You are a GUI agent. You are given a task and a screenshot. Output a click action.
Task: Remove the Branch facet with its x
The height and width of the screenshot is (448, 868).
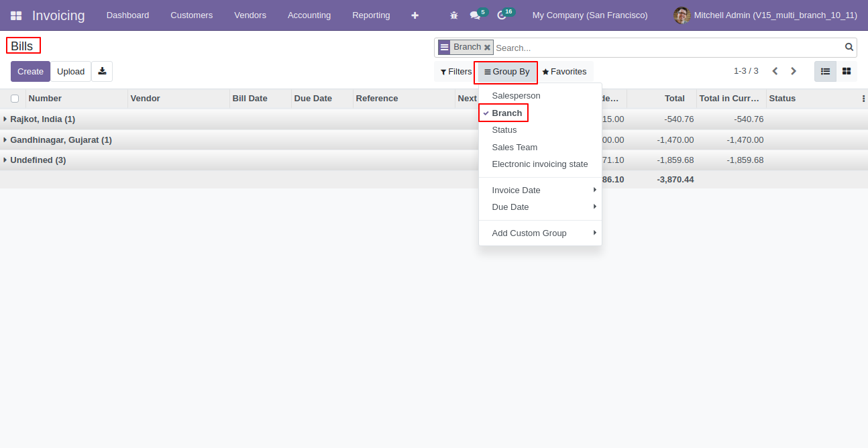click(487, 48)
